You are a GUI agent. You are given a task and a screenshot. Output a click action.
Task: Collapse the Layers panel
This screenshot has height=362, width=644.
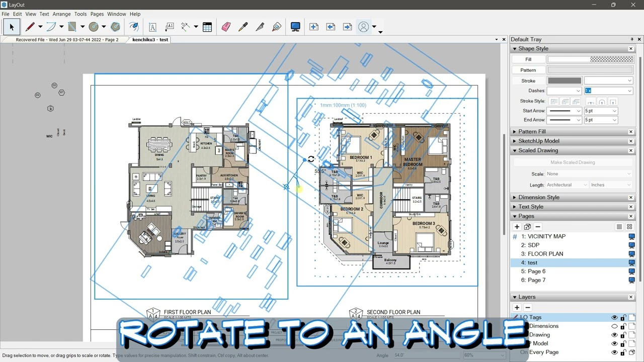click(515, 297)
